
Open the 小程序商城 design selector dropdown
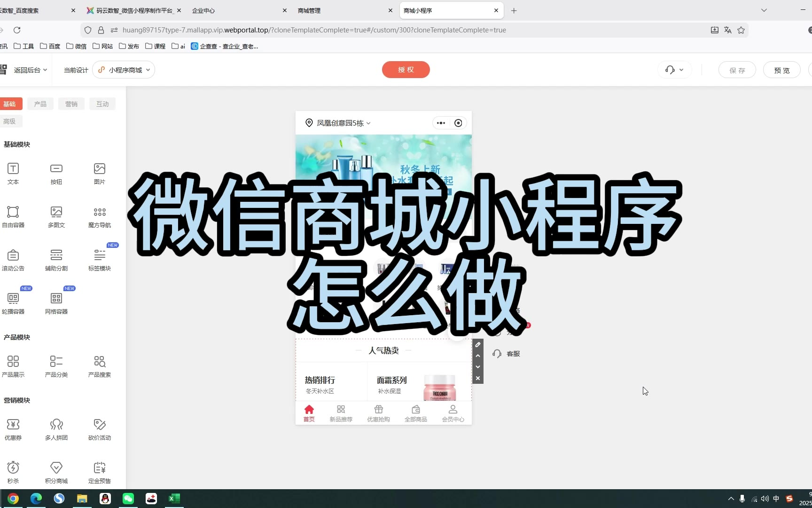click(x=124, y=70)
